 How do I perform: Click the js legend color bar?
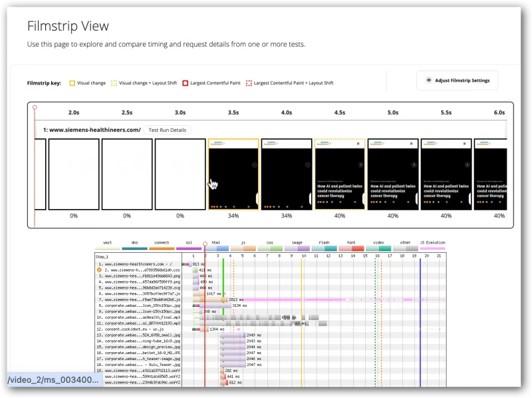pos(243,248)
